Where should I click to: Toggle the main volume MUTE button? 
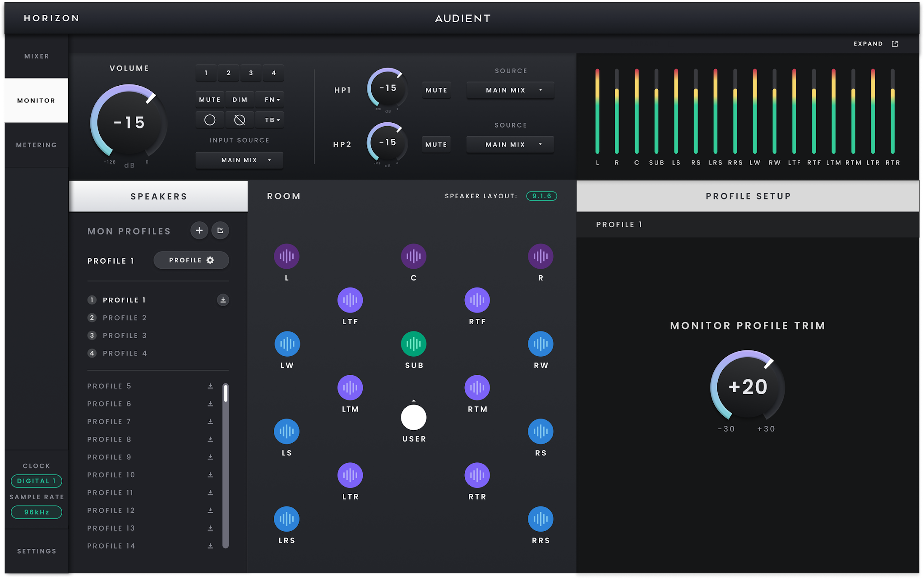pos(210,100)
